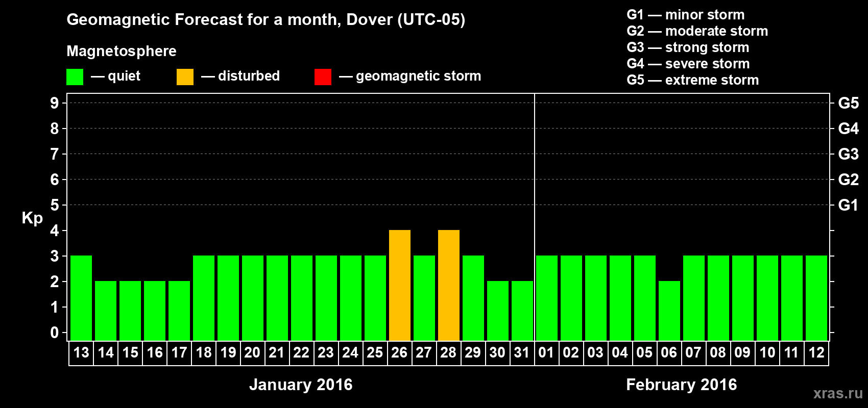The image size is (868, 408).
Task: Click the red geomagnetic storm legend swatch
Action: point(323,77)
